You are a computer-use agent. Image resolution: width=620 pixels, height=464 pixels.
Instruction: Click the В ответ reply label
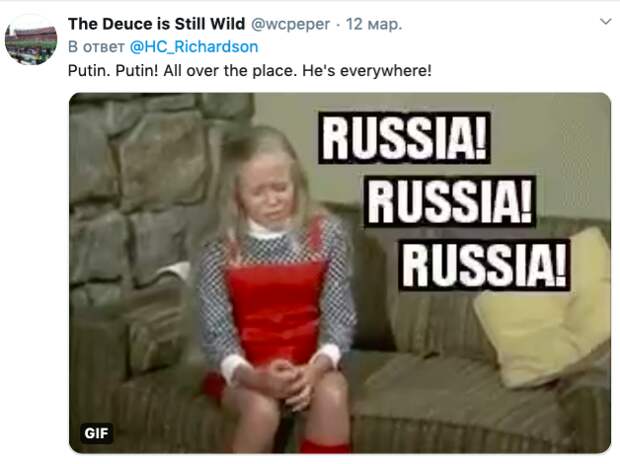(x=96, y=47)
